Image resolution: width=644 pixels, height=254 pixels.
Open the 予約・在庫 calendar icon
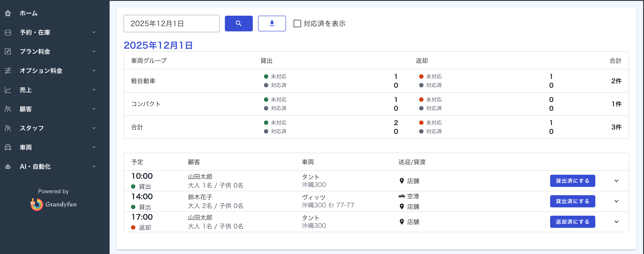tap(8, 32)
